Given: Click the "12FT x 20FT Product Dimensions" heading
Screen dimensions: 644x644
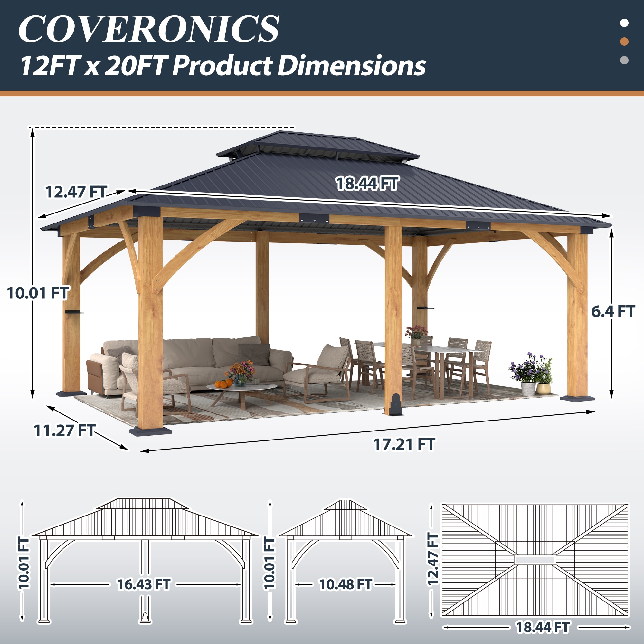Looking at the screenshot, I should (223, 65).
